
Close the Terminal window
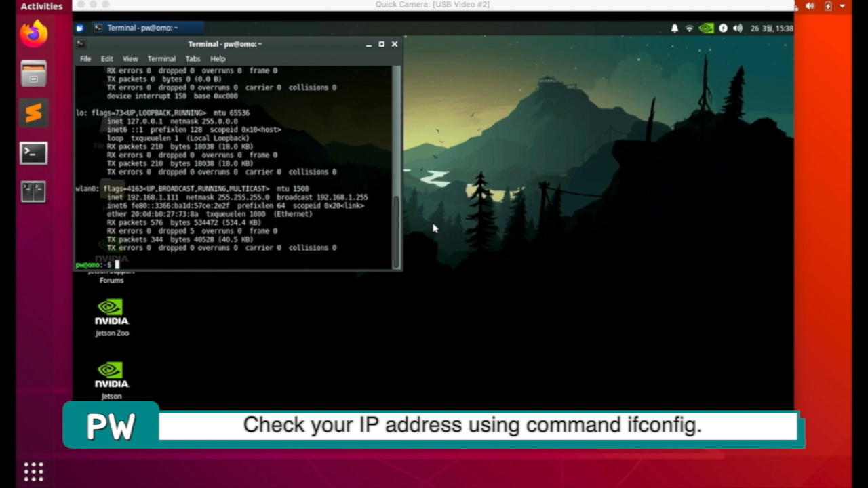pyautogui.click(x=395, y=44)
